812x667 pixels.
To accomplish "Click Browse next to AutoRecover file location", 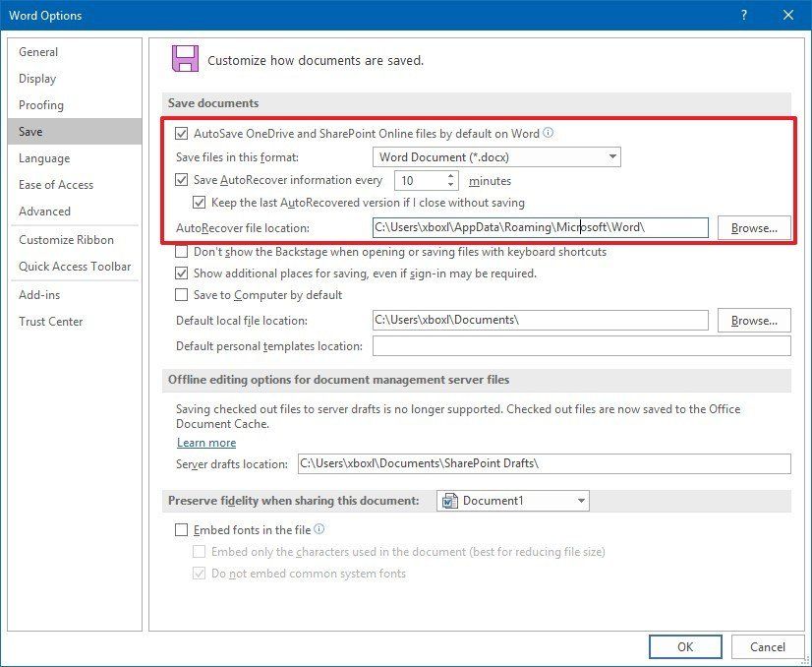I will coord(753,227).
